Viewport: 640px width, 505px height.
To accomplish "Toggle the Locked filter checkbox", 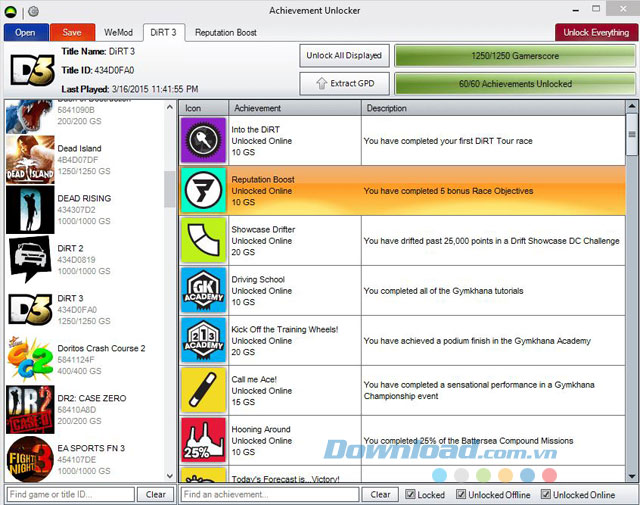I will pyautogui.click(x=410, y=494).
